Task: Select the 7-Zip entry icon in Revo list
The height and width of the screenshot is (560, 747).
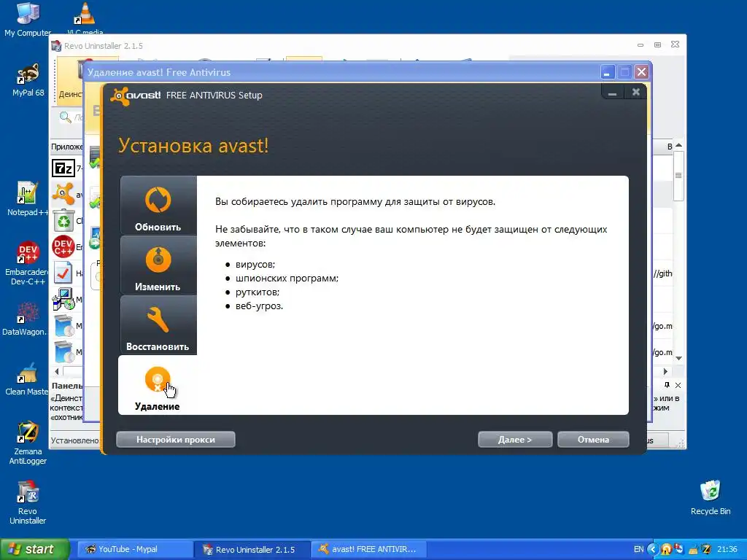Action: [x=63, y=168]
